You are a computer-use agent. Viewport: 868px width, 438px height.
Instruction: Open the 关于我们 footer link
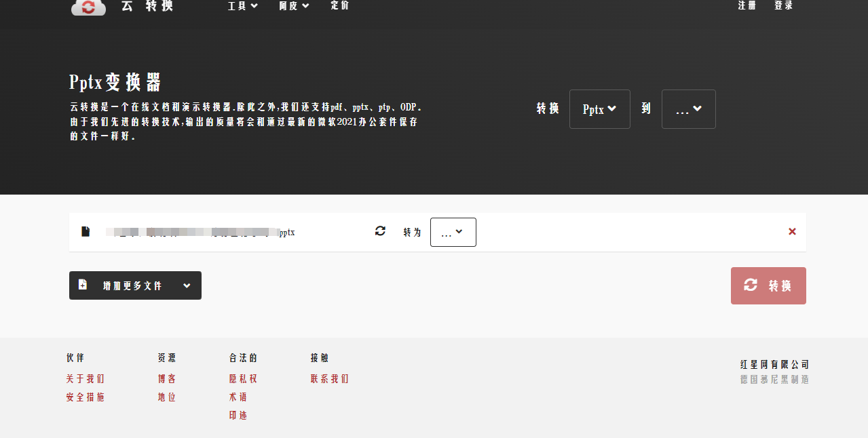coord(86,379)
